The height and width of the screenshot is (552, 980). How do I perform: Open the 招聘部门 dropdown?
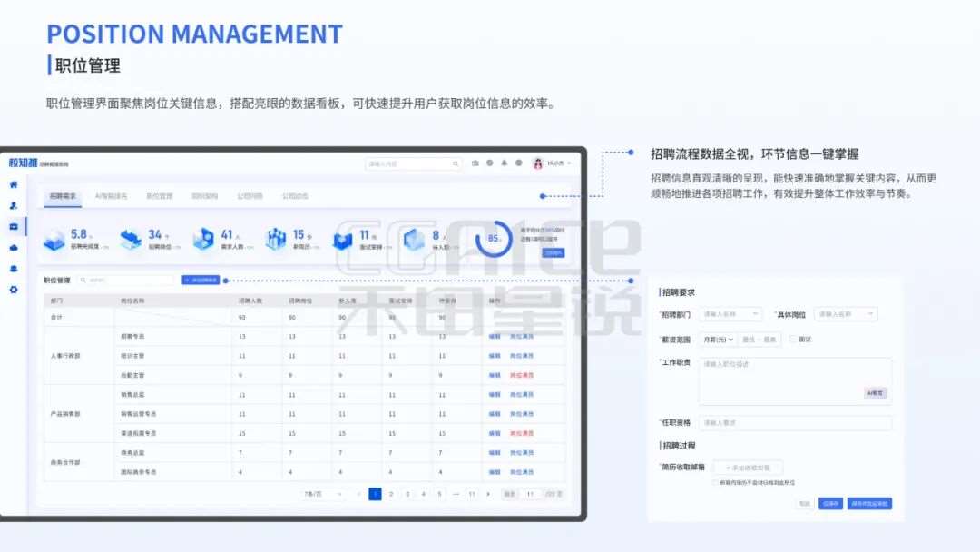731,314
